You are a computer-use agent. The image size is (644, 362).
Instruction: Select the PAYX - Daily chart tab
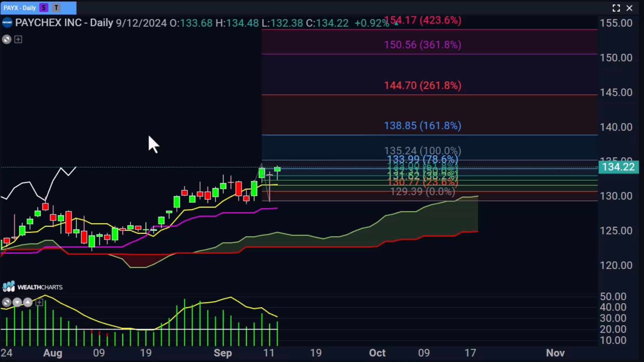tap(38, 8)
